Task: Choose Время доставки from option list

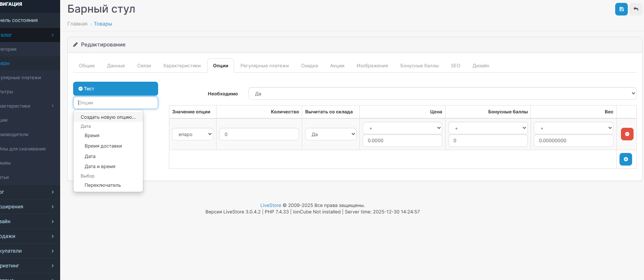Action: tap(103, 146)
